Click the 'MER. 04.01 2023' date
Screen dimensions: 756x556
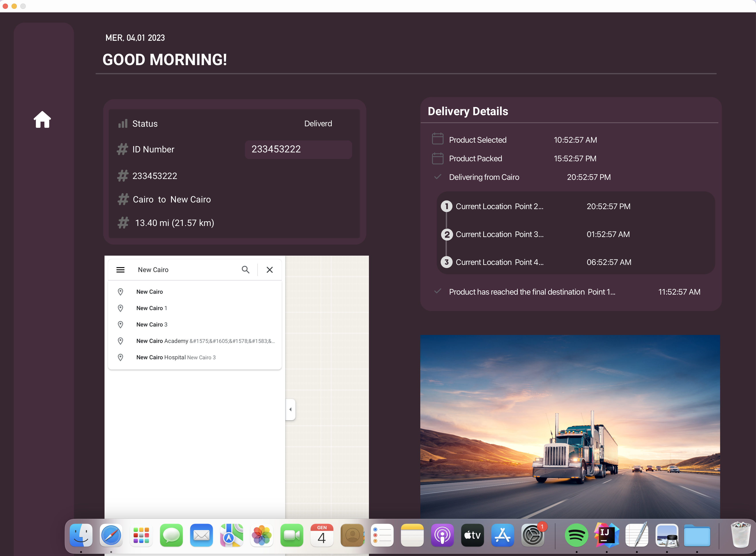tap(135, 38)
